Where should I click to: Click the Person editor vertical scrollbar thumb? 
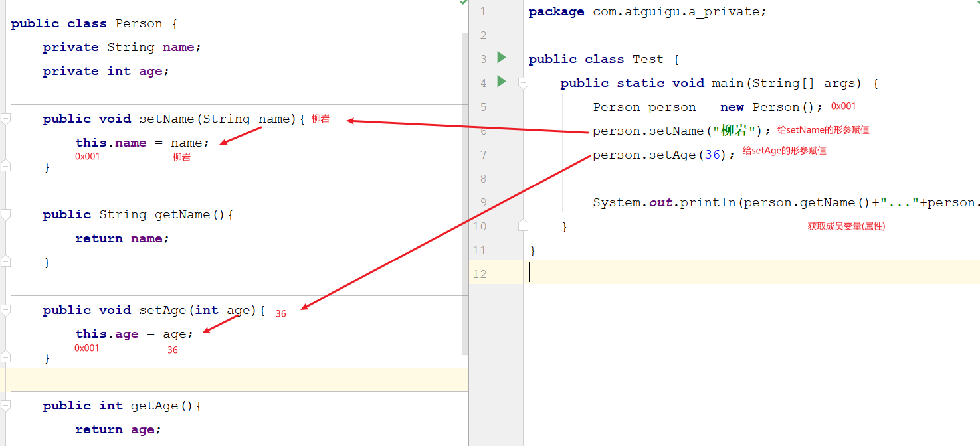465,192
